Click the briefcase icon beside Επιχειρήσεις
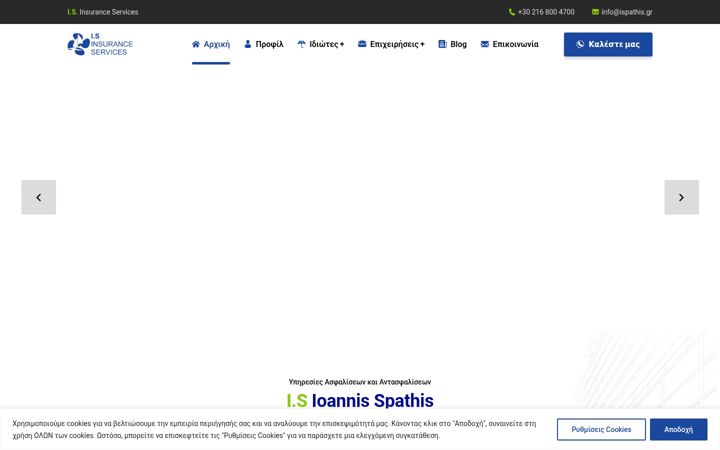Screen dimensions: 720x450 (362, 44)
